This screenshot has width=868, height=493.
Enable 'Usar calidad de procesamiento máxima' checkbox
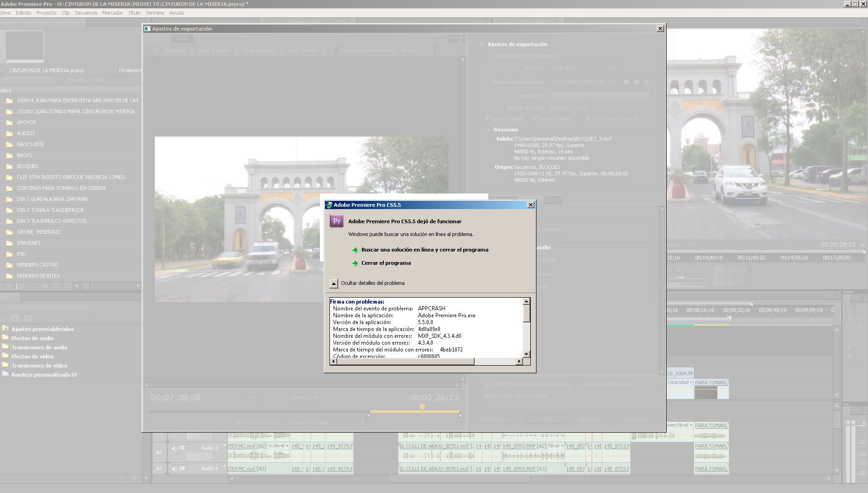[480, 385]
